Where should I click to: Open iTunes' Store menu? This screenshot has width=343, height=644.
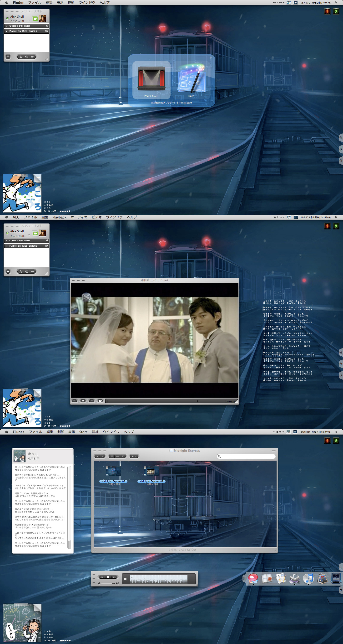83,432
